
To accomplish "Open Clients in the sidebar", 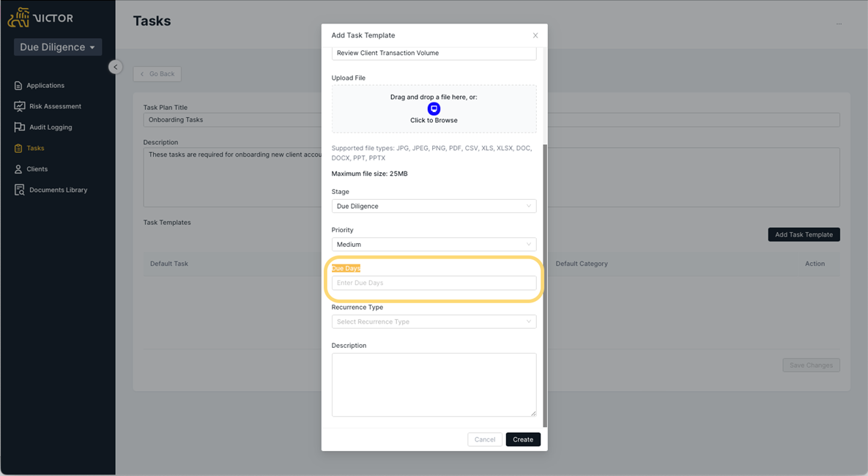I will (x=37, y=169).
